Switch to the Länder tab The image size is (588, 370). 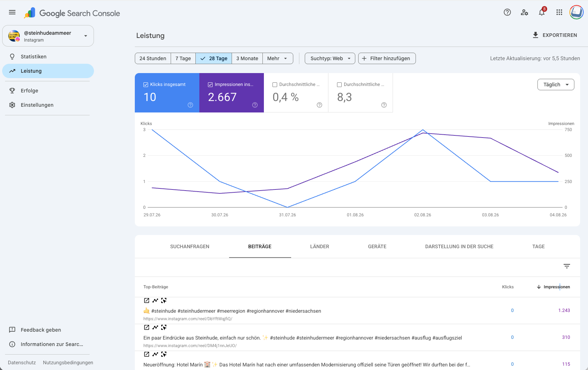(x=319, y=246)
